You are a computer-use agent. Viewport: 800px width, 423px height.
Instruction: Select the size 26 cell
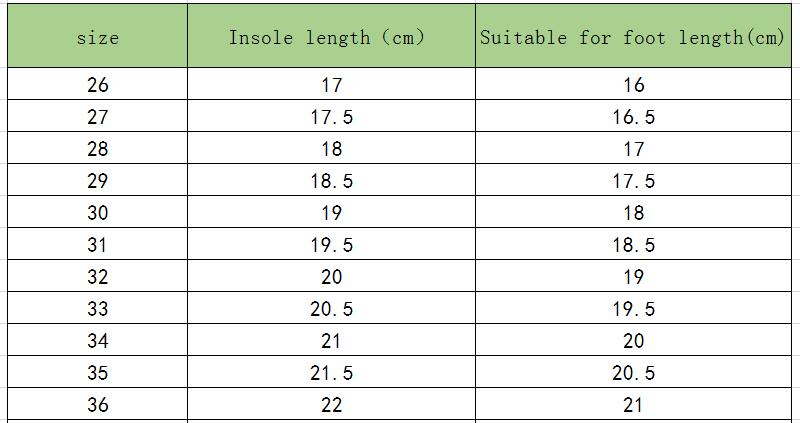pos(97,85)
